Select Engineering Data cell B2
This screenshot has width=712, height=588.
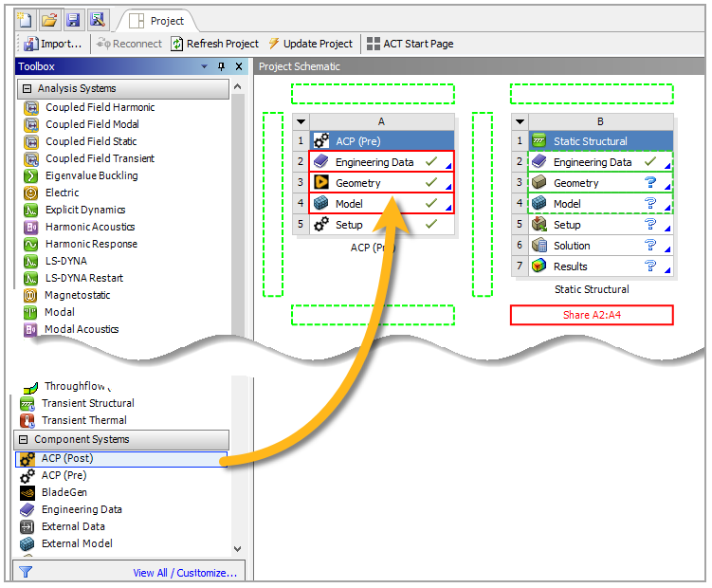pyautogui.click(x=601, y=162)
